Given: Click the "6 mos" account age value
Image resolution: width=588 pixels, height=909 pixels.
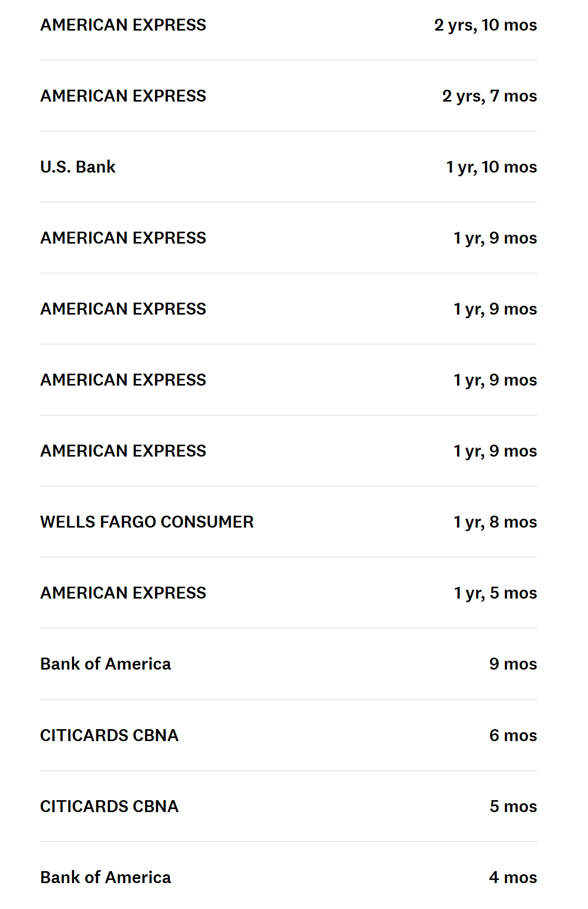Looking at the screenshot, I should [x=513, y=735].
